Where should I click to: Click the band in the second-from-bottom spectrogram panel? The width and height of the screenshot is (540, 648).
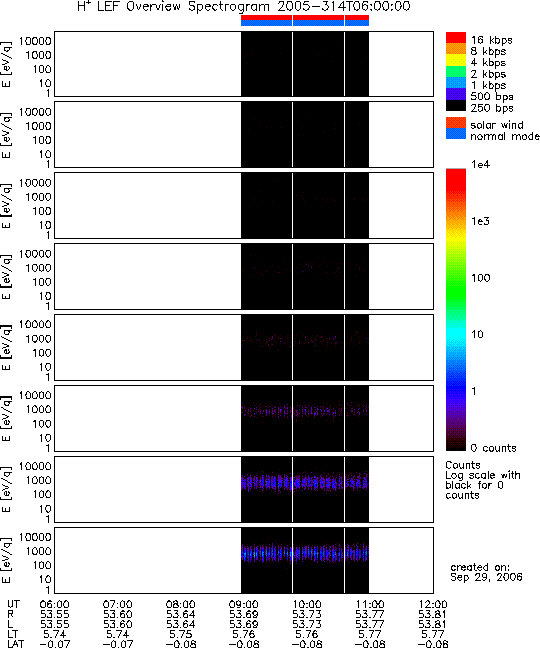(x=305, y=482)
